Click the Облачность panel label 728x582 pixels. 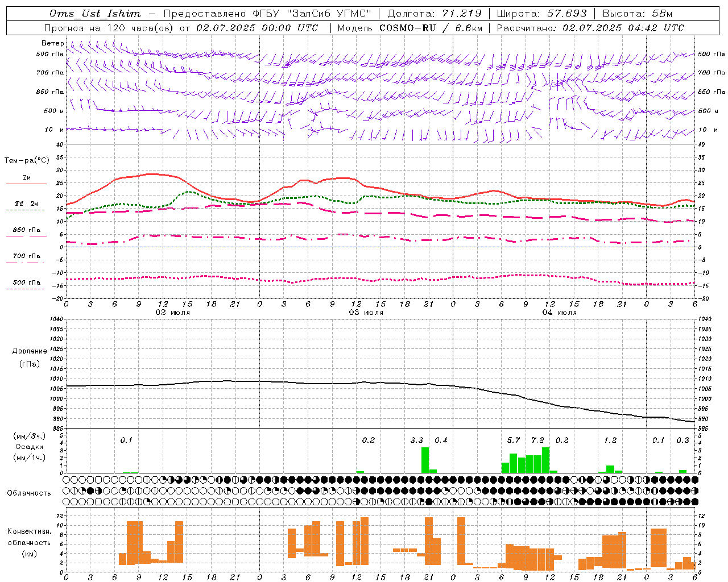coord(29,493)
